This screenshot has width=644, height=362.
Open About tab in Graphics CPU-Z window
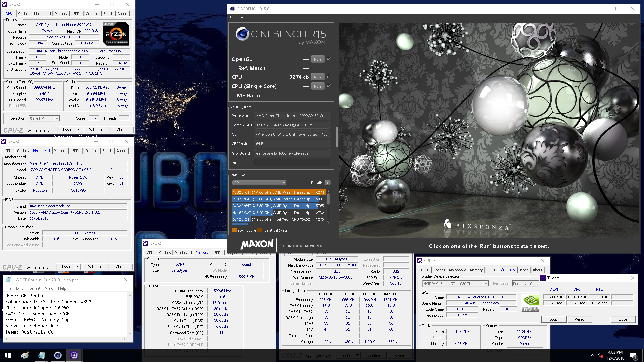pyautogui.click(x=537, y=270)
